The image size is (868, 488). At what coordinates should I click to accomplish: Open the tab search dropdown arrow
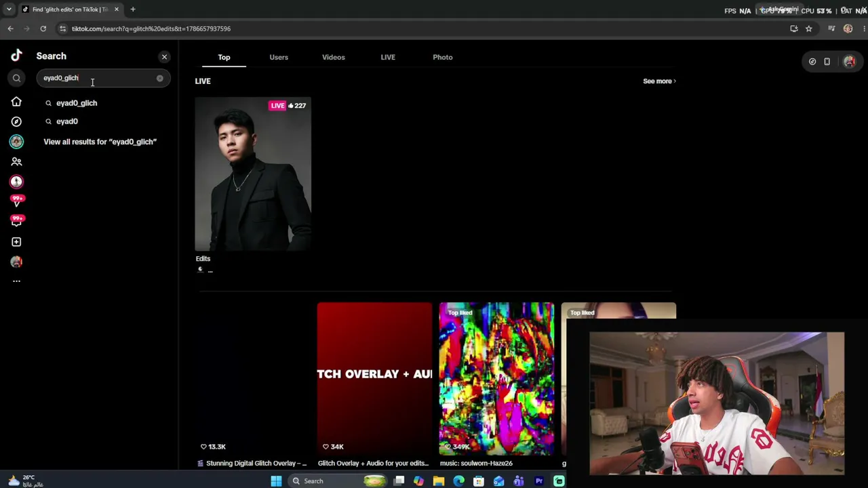9,9
